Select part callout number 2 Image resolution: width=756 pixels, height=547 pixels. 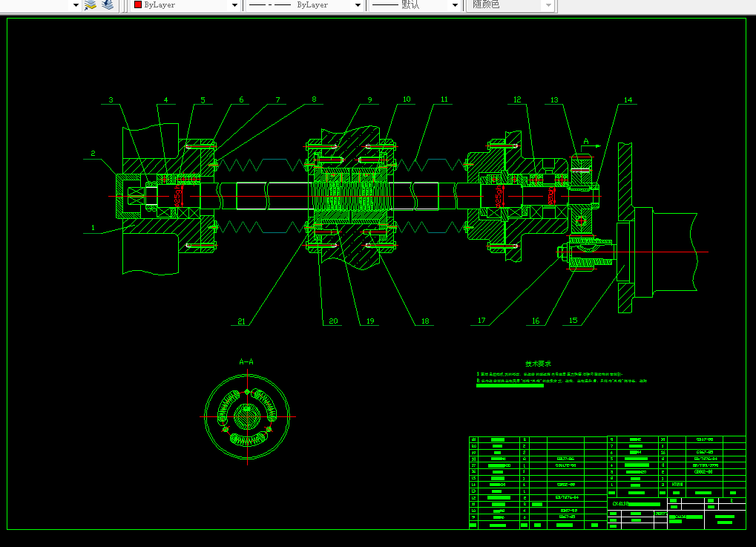[93, 154]
